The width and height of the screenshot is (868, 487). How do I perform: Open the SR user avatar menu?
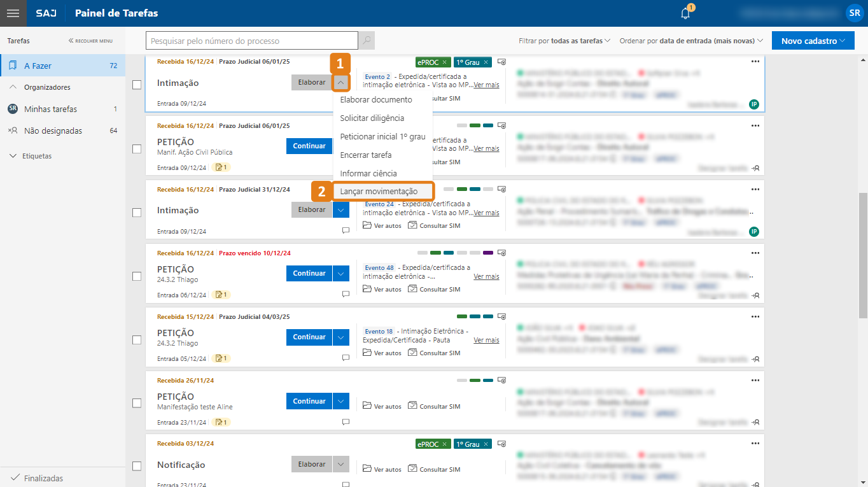854,13
